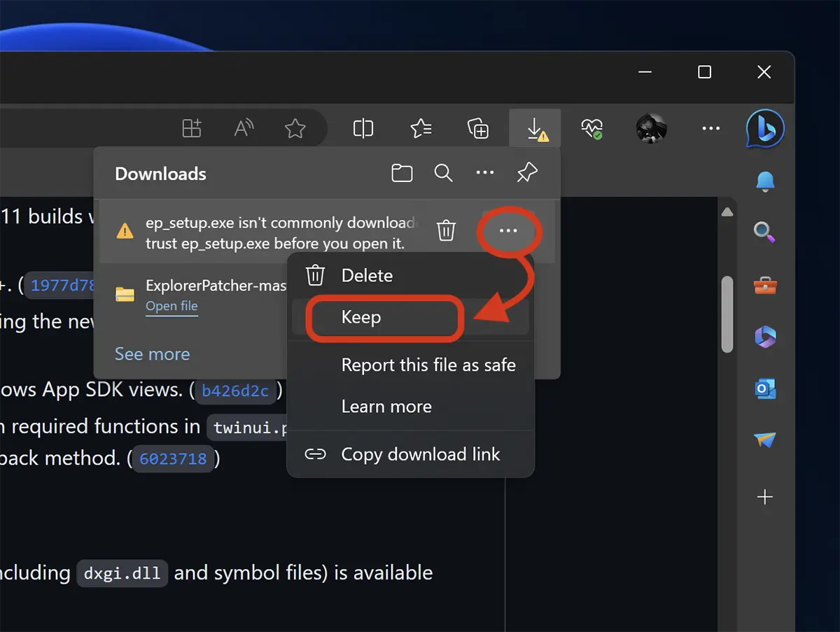Open Outlook from the Edge sidebar
The image size is (840, 632).
coord(764,390)
